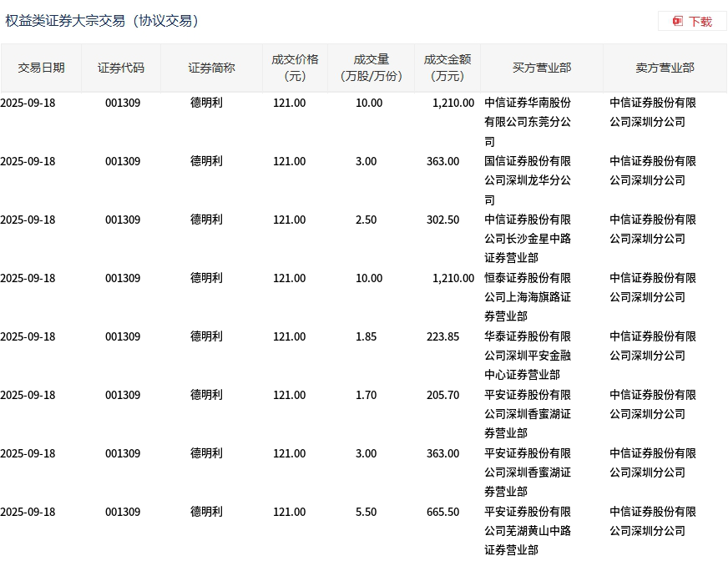This screenshot has width=728, height=561.
Task: Click the volume 1.70
Action: [366, 395]
